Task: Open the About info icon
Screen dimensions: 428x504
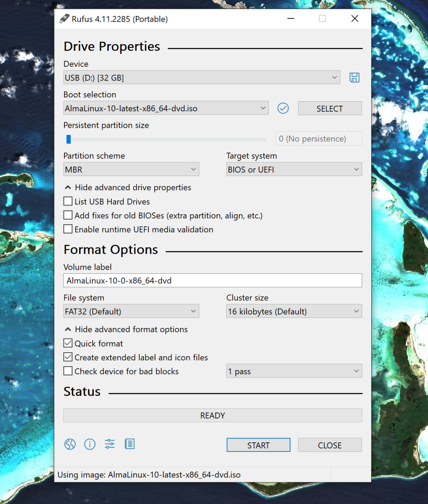Action: point(90,444)
